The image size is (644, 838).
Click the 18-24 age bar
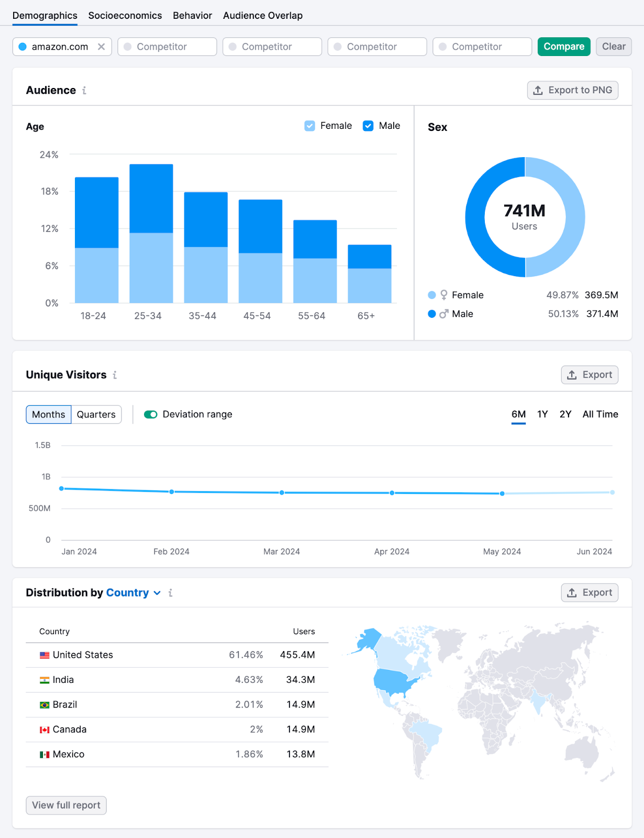[x=97, y=240]
